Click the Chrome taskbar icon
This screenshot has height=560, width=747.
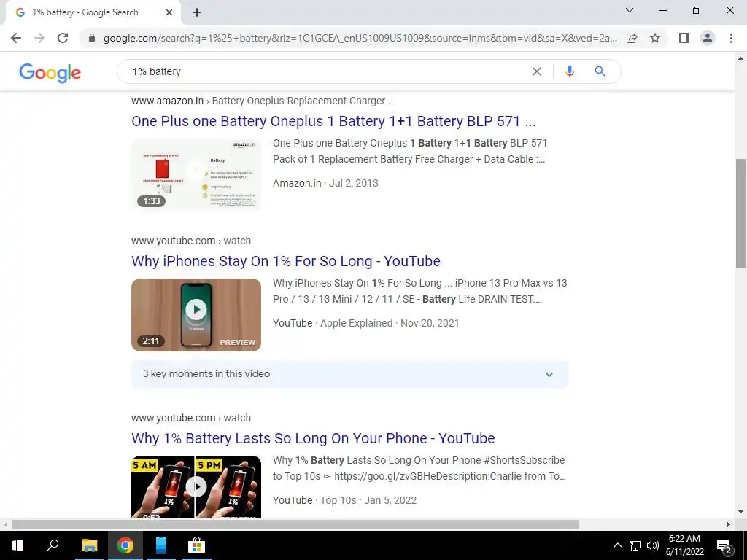125,545
